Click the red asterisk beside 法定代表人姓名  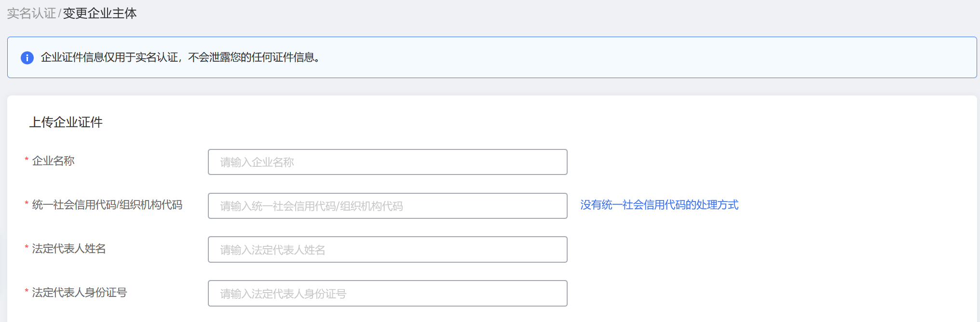(x=27, y=247)
